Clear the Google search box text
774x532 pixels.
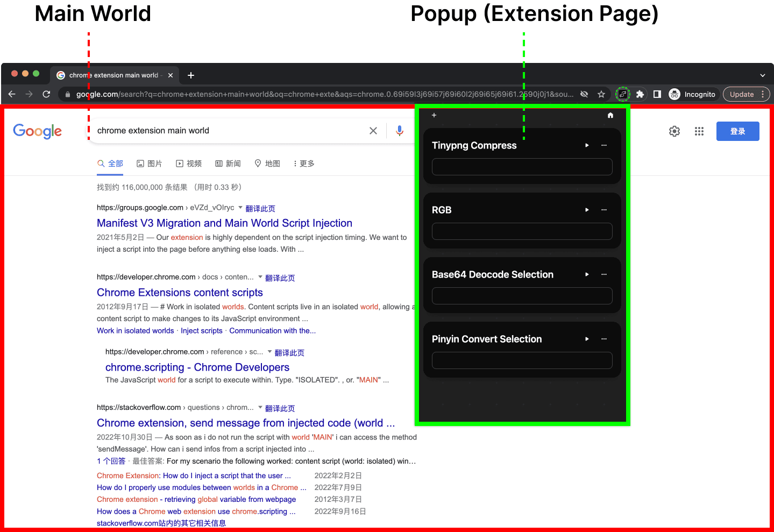[373, 131]
